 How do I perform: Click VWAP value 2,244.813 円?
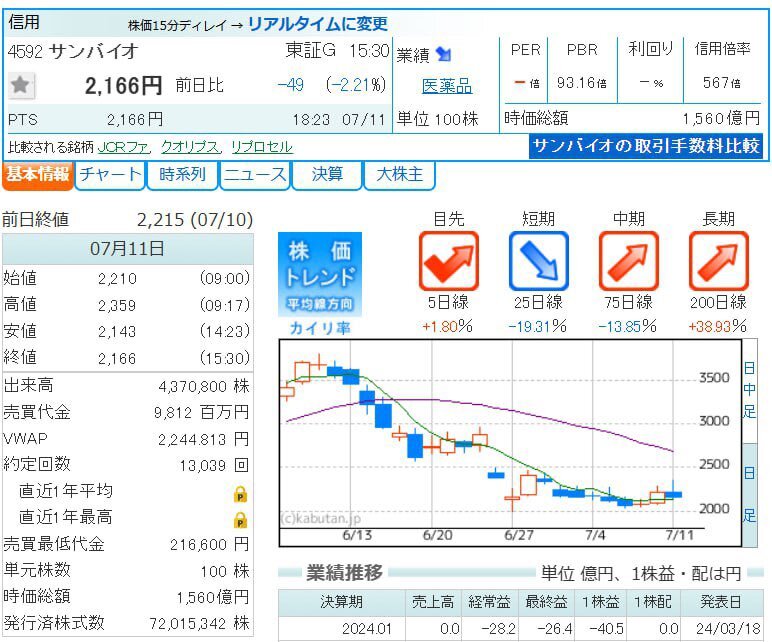coord(203,439)
